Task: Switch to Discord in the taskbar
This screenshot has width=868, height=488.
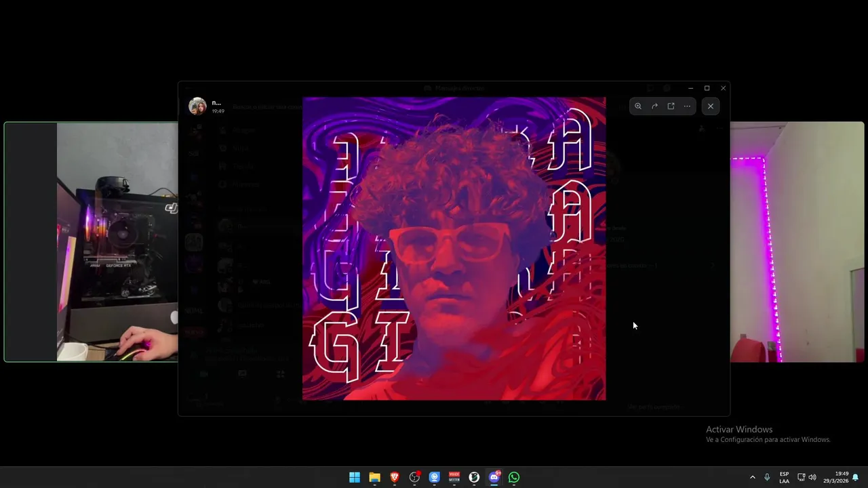Action: [494, 477]
